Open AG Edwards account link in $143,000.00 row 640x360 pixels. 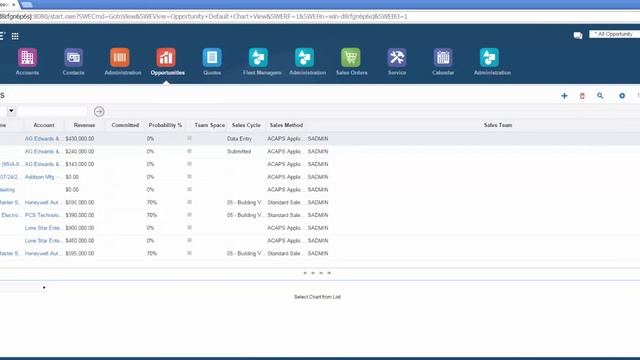point(43,164)
